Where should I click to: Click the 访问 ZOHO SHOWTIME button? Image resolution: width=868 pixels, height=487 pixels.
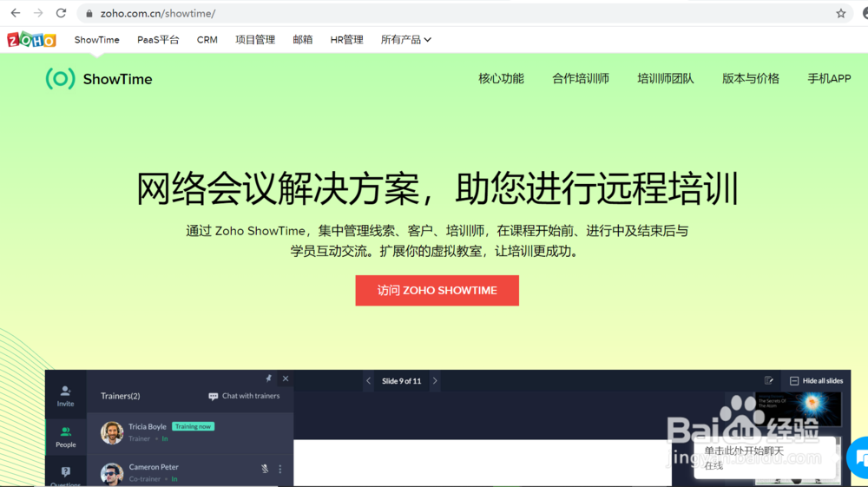click(437, 291)
